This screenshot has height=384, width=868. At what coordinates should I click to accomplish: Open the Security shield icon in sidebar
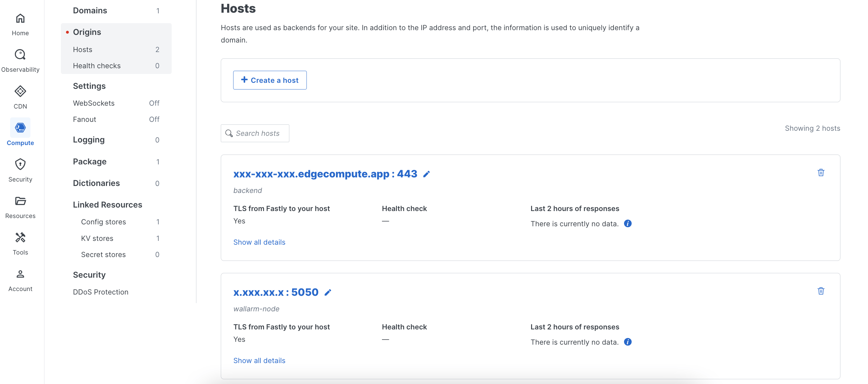(20, 164)
